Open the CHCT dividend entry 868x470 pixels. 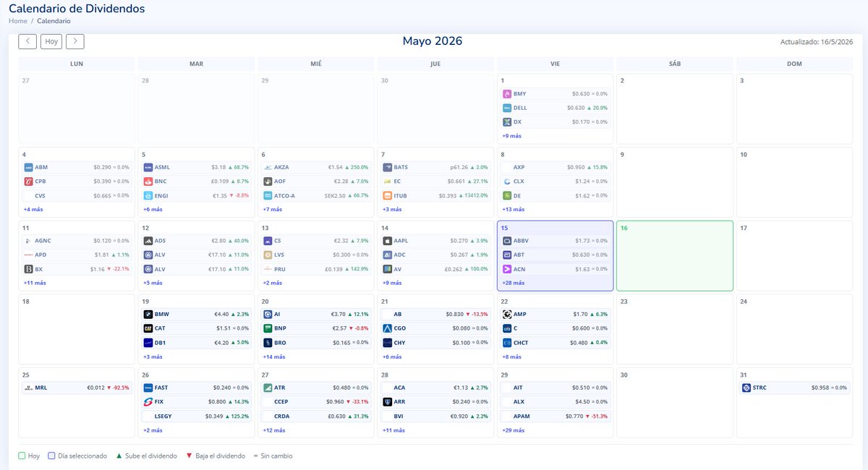(x=556, y=343)
